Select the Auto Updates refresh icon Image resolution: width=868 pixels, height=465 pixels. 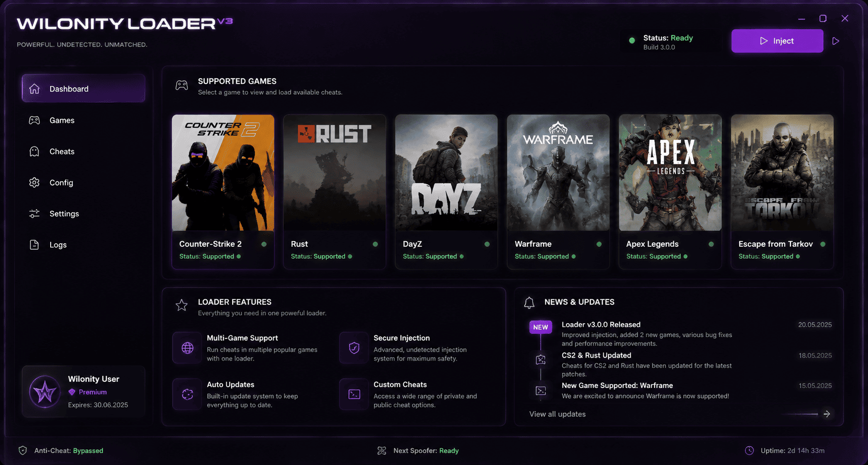click(x=187, y=394)
